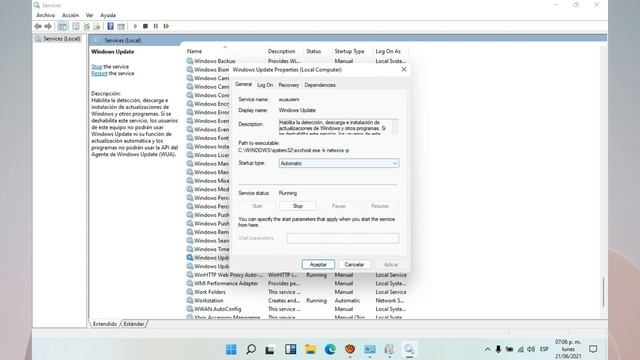This screenshot has width=640, height=360.
Task: Click the Description box scrollbar in dialog
Action: (x=395, y=126)
